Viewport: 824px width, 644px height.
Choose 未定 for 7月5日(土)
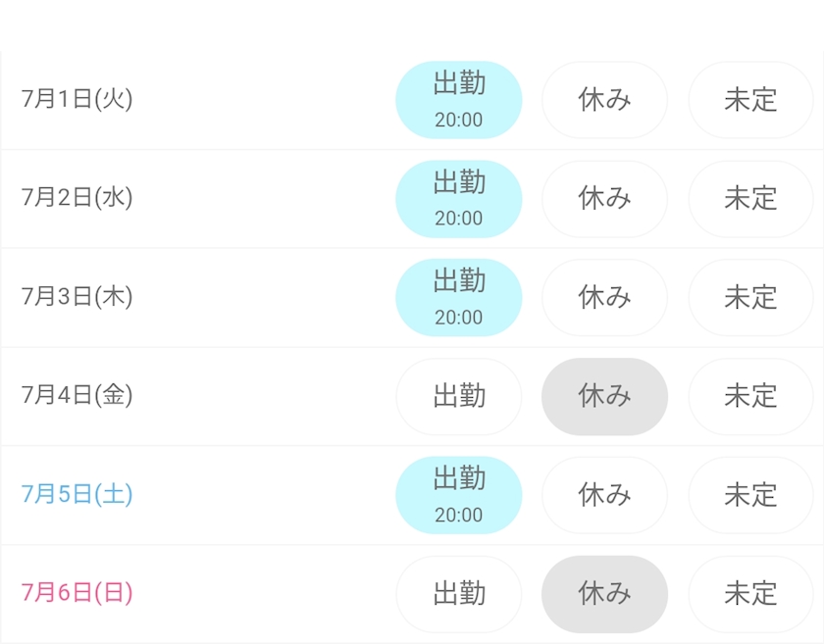750,495
